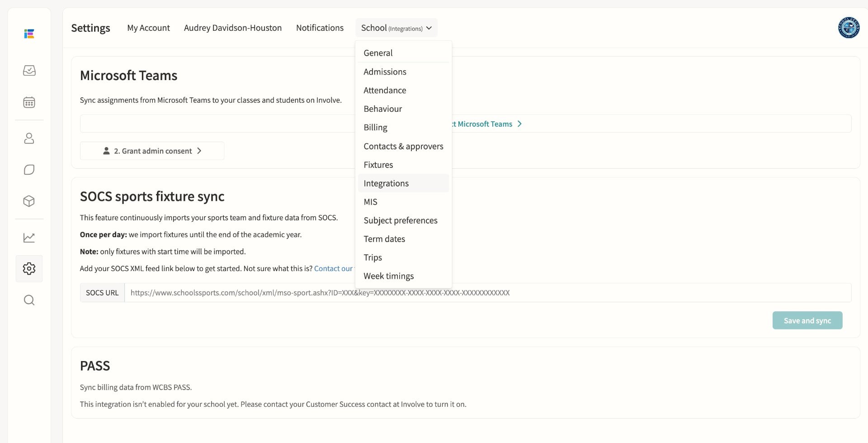Focus the SOCS URL input field
Screen dimensions: 868x443
[487, 293]
